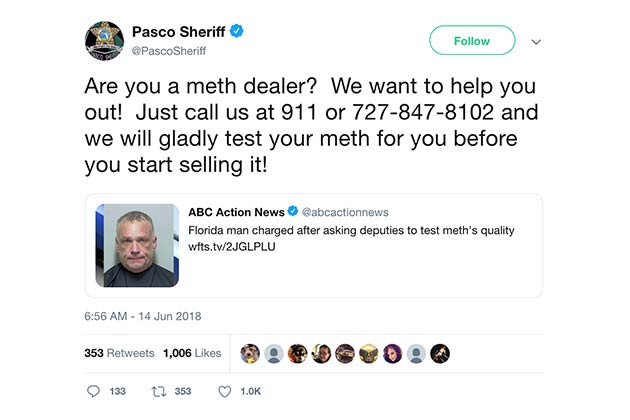Open the quoted tweet headline text
The image size is (630, 420).
tap(351, 230)
